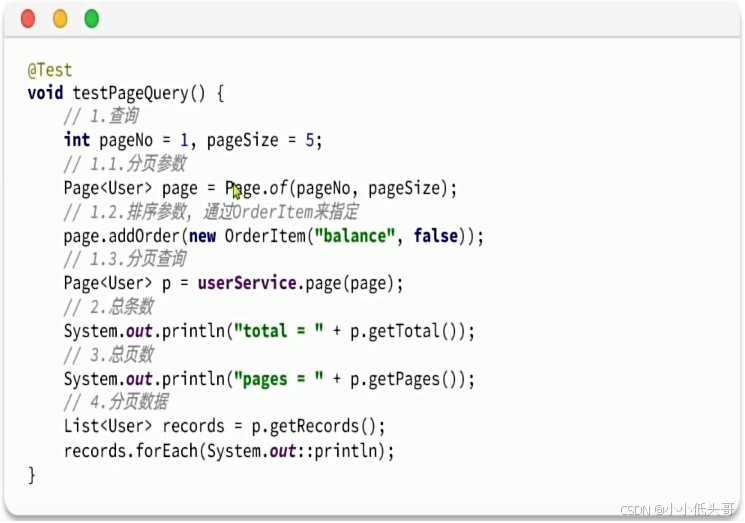Click the closing brace of method
This screenshot has width=745, height=523.
[x=32, y=475]
